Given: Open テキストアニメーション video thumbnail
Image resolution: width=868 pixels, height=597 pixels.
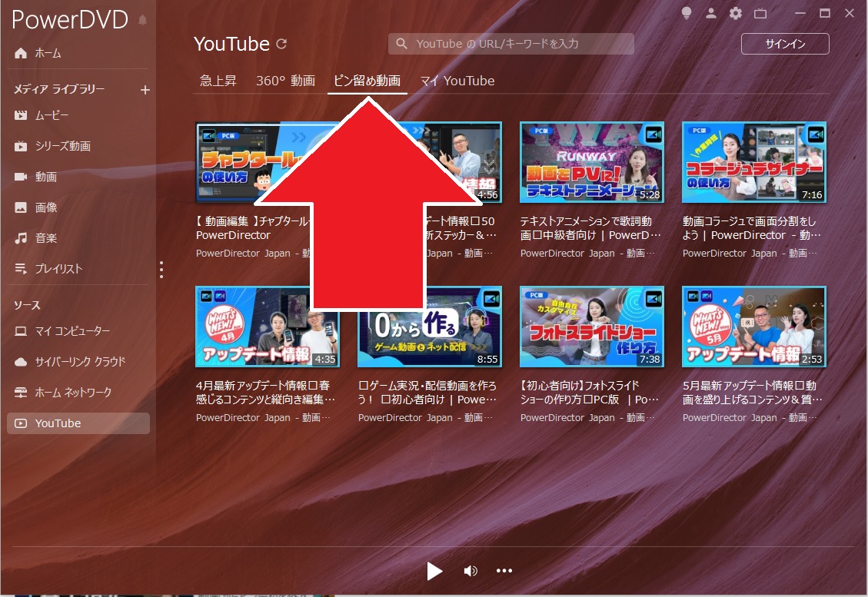Looking at the screenshot, I should tap(592, 162).
